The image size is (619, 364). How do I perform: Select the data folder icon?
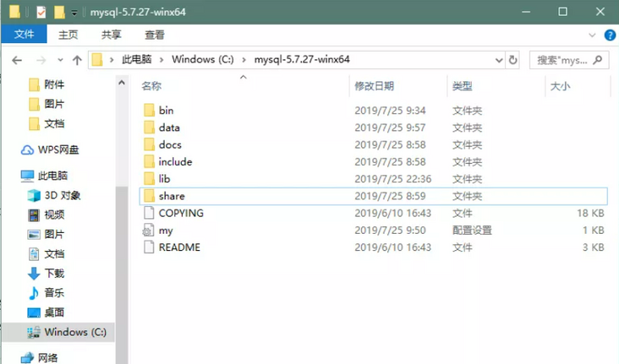click(x=149, y=128)
